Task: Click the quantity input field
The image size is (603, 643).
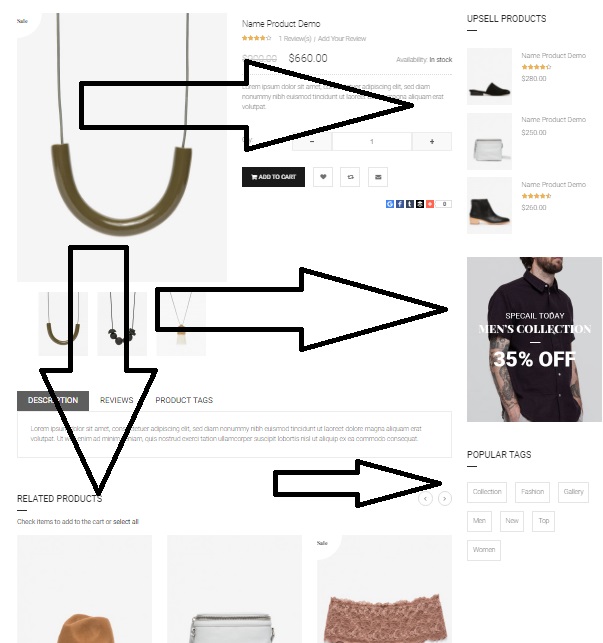Action: [x=372, y=141]
